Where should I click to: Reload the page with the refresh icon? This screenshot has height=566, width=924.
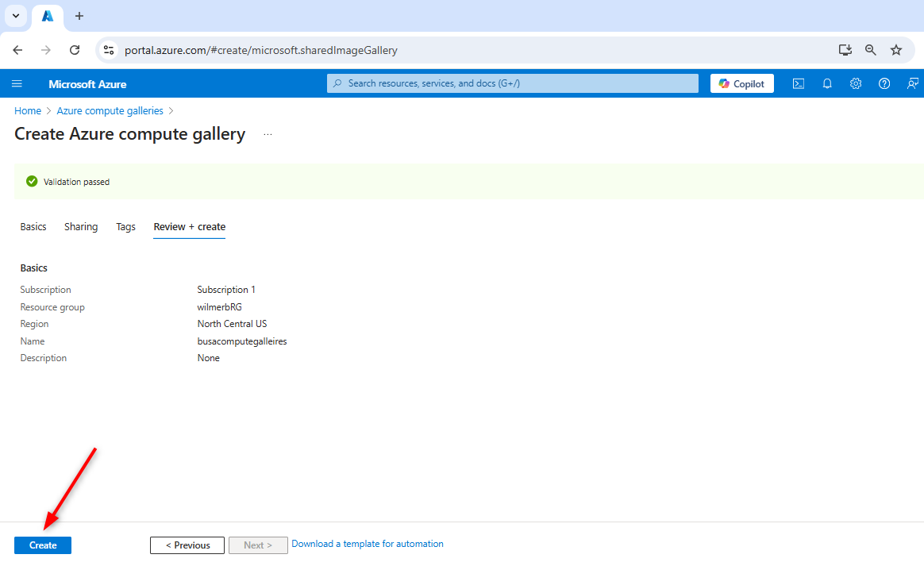pos(75,50)
